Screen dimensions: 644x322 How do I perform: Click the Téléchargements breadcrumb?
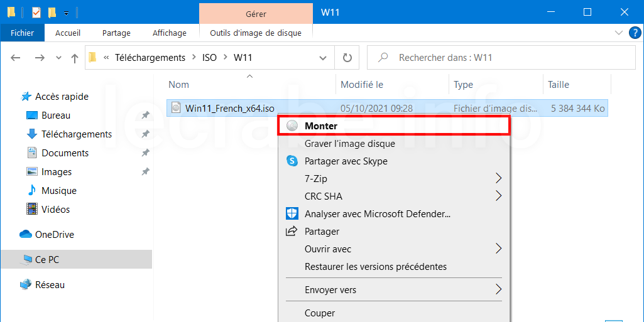150,58
